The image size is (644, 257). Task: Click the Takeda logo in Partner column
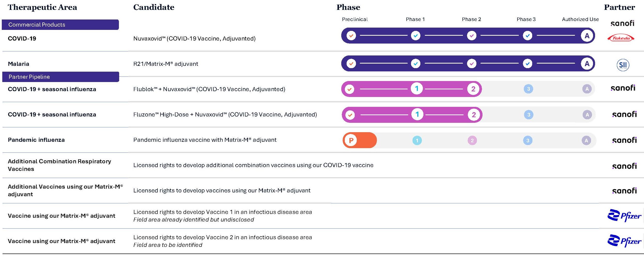pyautogui.click(x=621, y=38)
